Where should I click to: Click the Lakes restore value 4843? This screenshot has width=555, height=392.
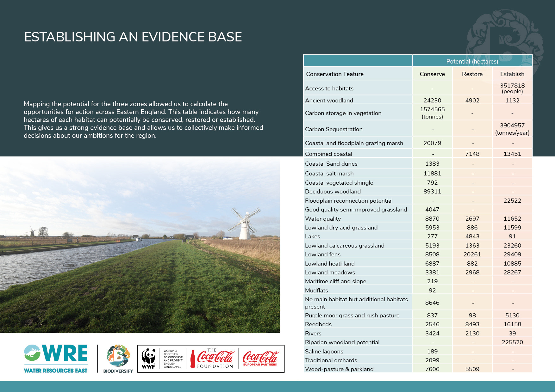(472, 236)
